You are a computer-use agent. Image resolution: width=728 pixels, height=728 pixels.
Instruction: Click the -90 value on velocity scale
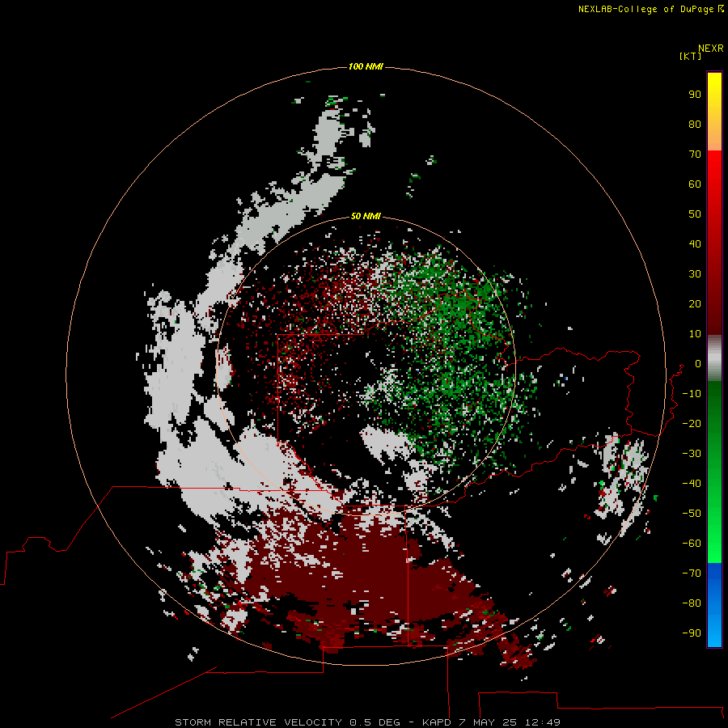[692, 633]
